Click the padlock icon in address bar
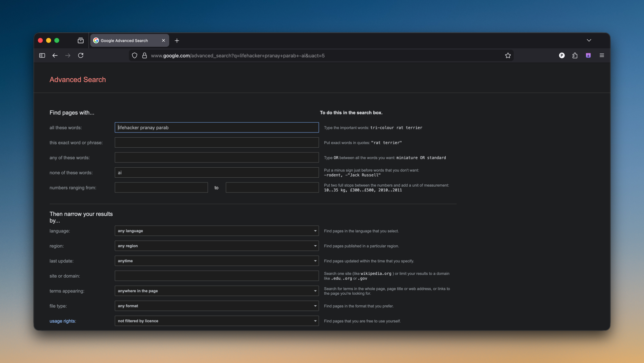This screenshot has height=363, width=644. 144,55
